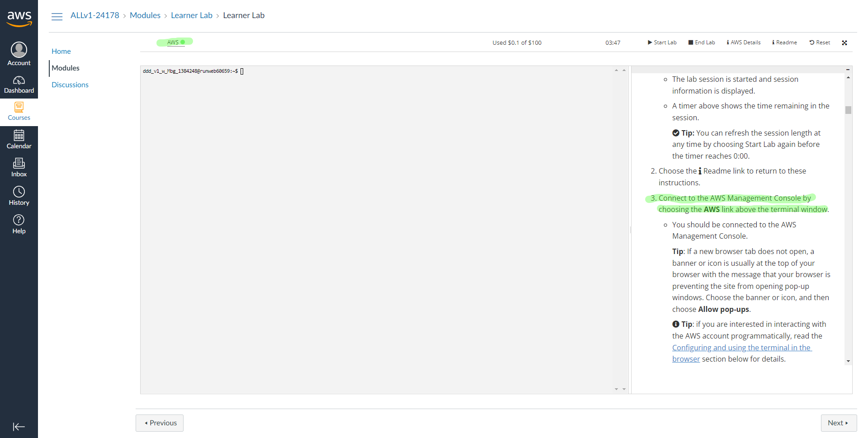Open the Account profile icon
This screenshot has width=868, height=438.
pos(19,50)
